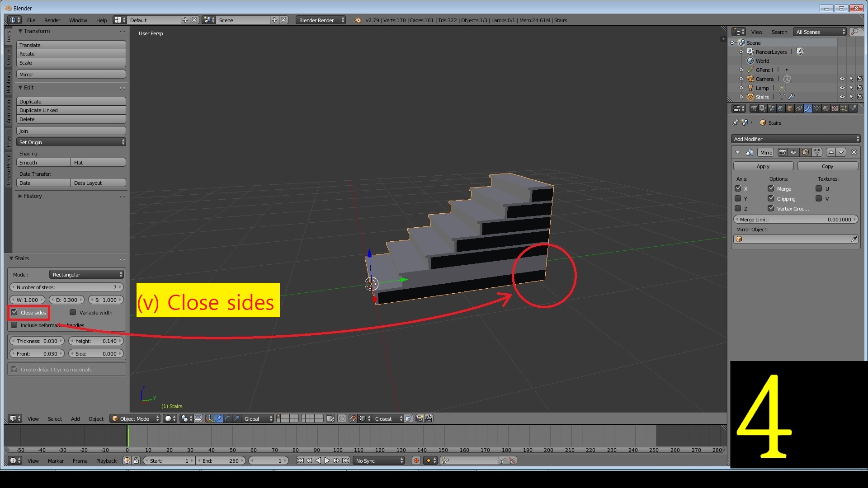Open the No Sync playback dropdown
The image size is (868, 488).
tap(379, 460)
